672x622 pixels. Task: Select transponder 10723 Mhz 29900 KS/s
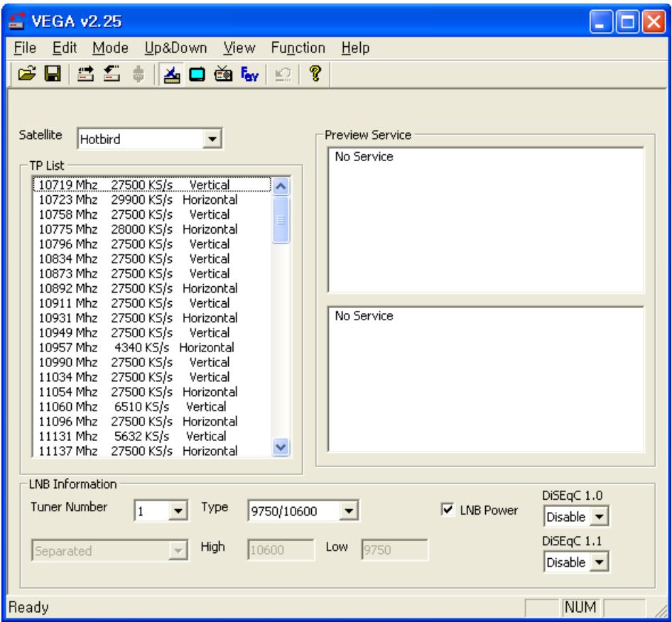152,200
